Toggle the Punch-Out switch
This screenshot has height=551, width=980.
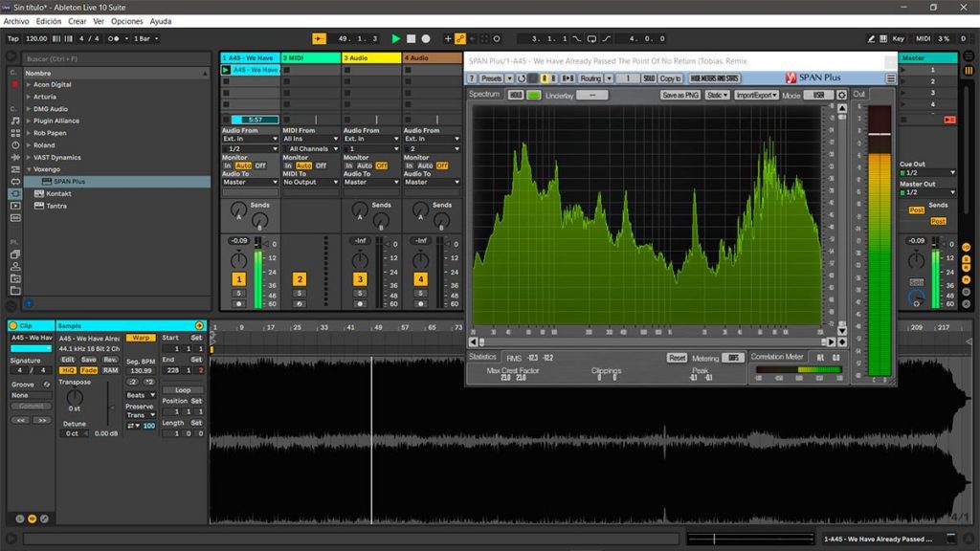click(606, 38)
